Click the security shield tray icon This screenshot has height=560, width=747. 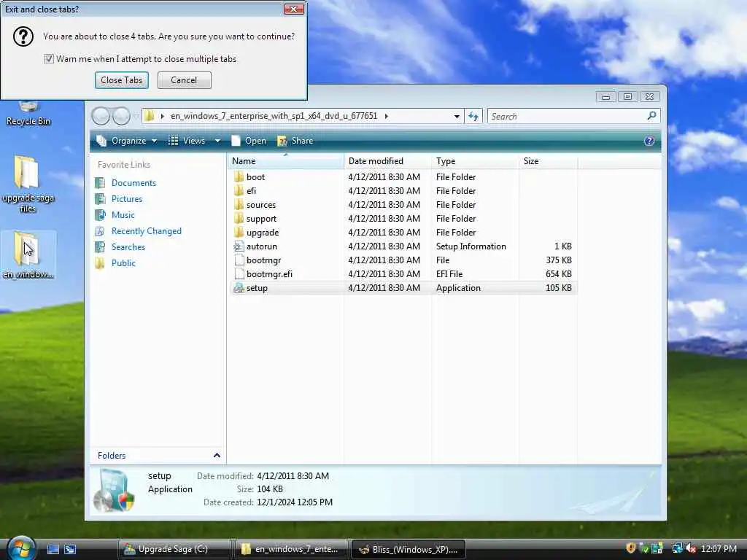point(631,548)
